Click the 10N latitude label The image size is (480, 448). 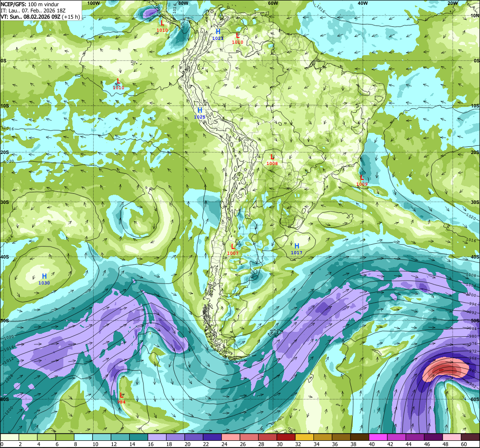coord(475,16)
